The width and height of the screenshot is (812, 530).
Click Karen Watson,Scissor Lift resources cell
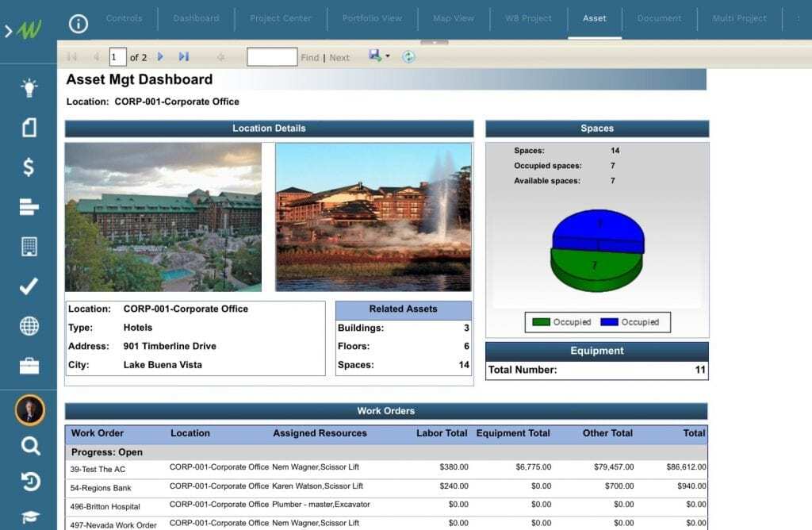[x=317, y=486]
